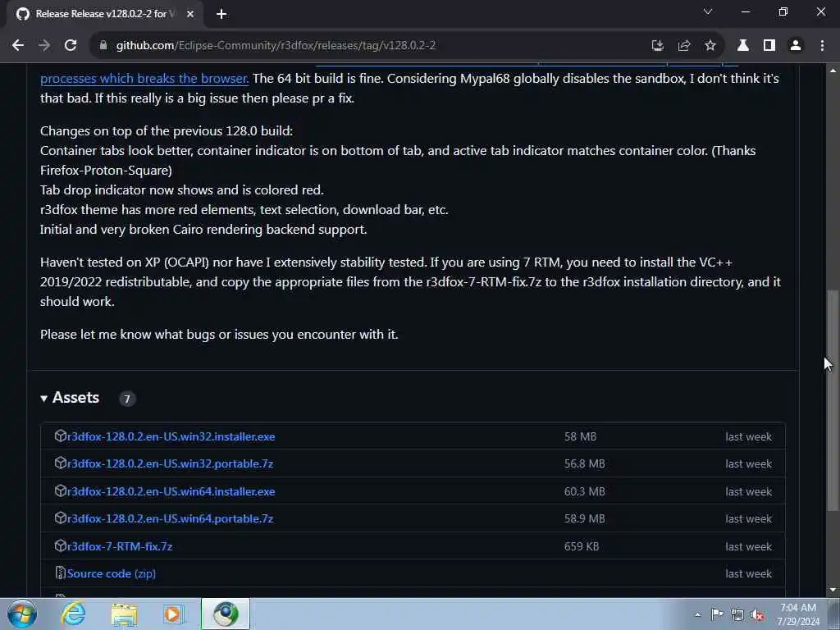The image size is (840, 630).
Task: Click the 60.3 MB file size
Action: click(584, 492)
